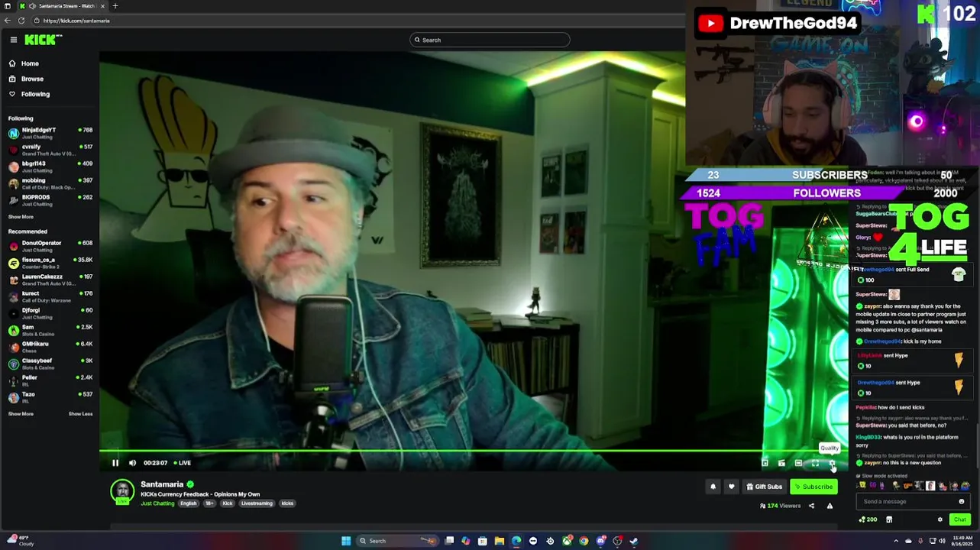Open kurect recommended channel
Viewport: 980px width, 550px height.
[x=50, y=296]
